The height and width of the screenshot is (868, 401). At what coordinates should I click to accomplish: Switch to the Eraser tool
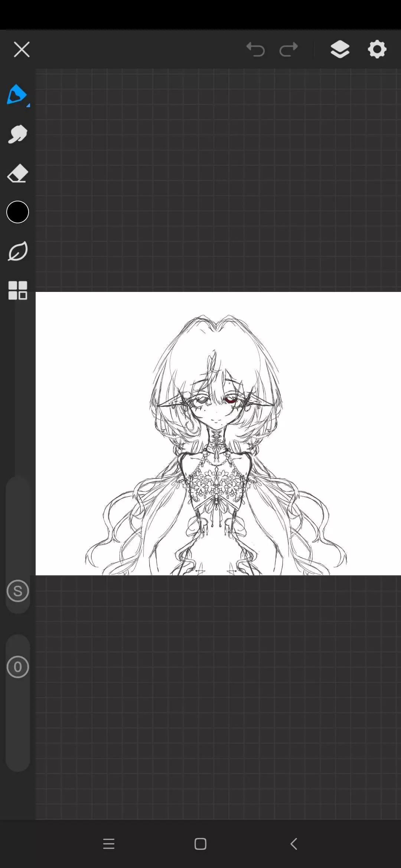(17, 174)
